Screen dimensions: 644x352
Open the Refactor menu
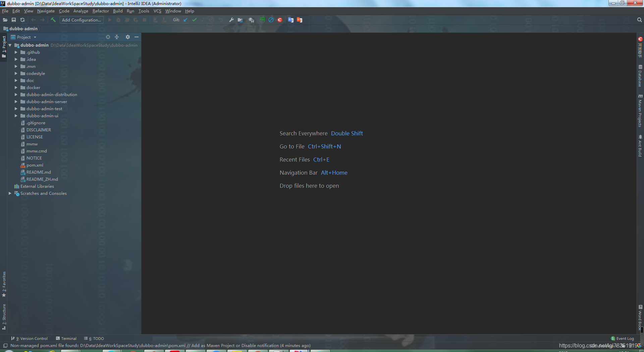[101, 11]
